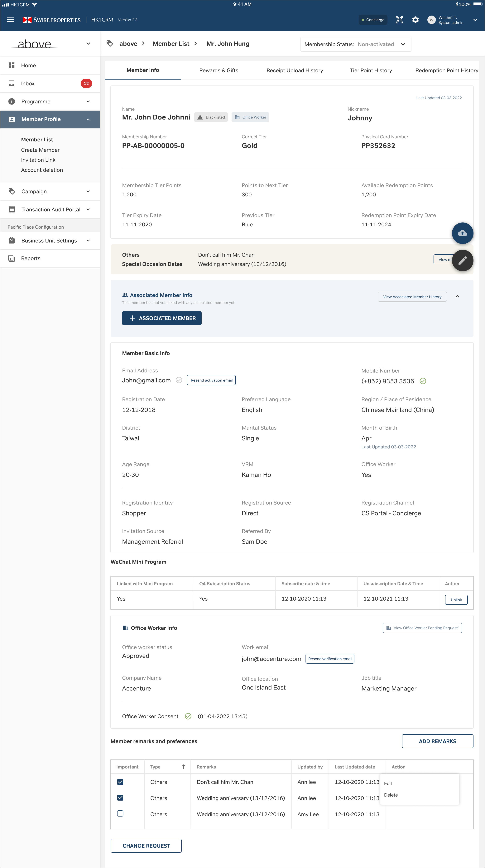
Task: Expand the Business Unit Settings section
Action: (x=88, y=241)
